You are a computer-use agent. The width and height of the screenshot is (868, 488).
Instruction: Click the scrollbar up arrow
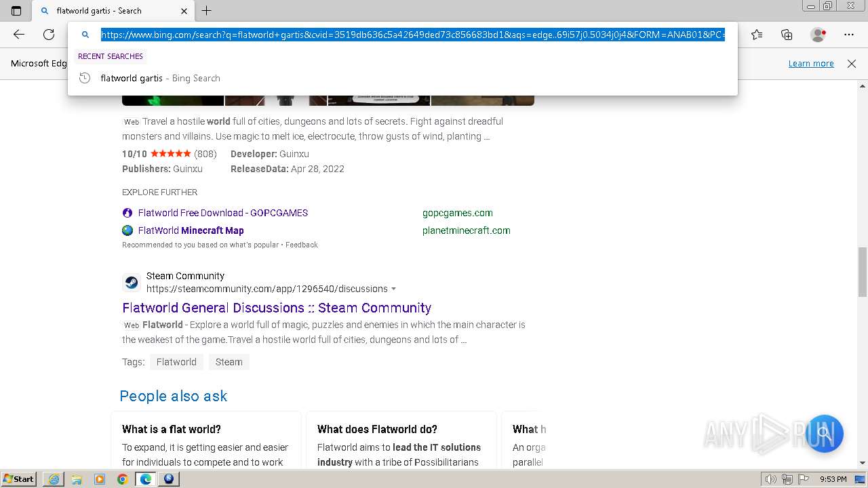[x=863, y=86]
